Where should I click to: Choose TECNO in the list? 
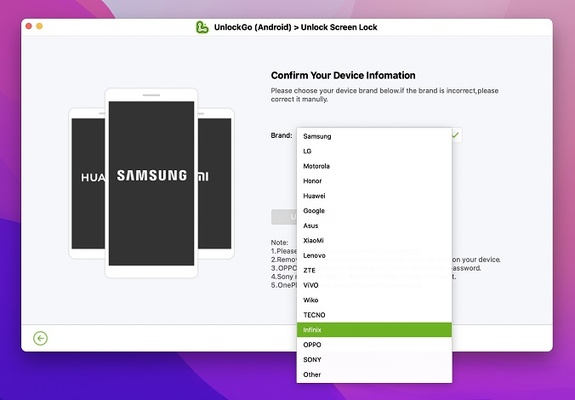(374, 315)
